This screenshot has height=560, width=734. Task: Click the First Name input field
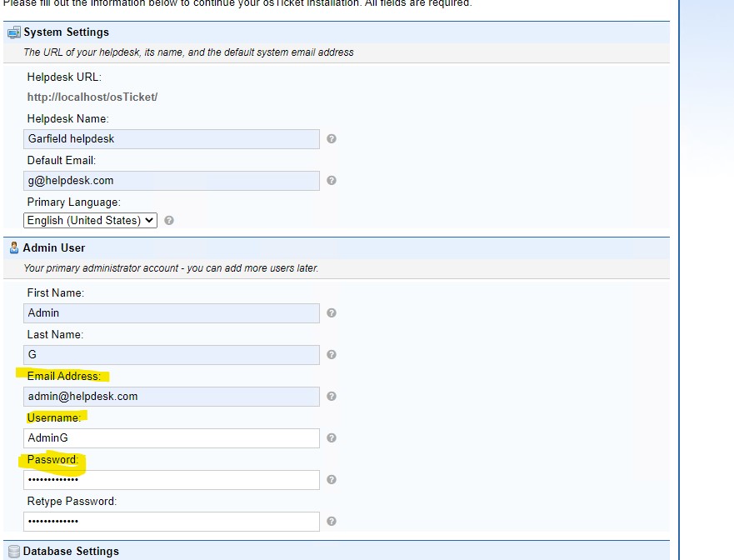point(171,312)
